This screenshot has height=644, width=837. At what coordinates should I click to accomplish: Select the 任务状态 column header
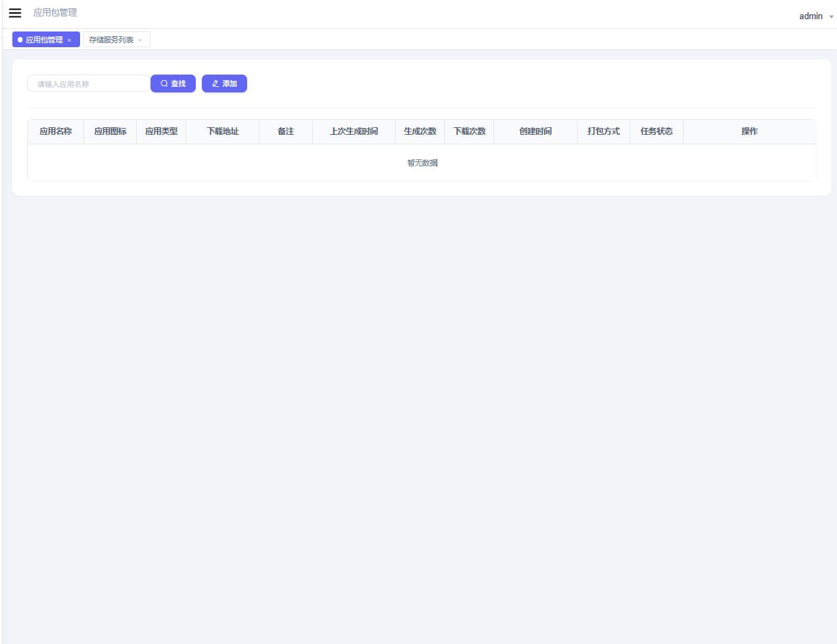click(656, 131)
